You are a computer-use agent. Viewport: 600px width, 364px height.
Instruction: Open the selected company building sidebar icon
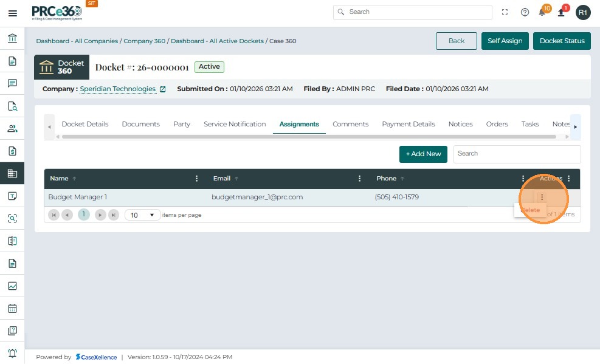(12, 173)
